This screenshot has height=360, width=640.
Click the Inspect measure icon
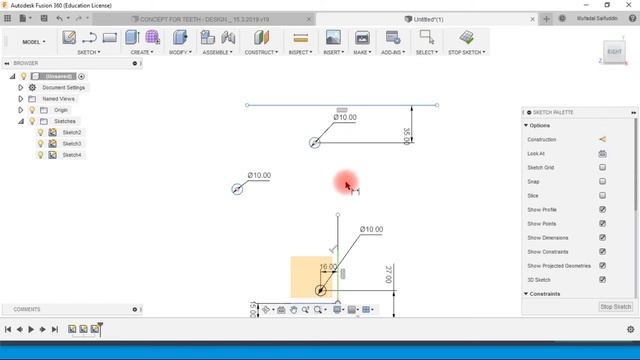pos(300,38)
